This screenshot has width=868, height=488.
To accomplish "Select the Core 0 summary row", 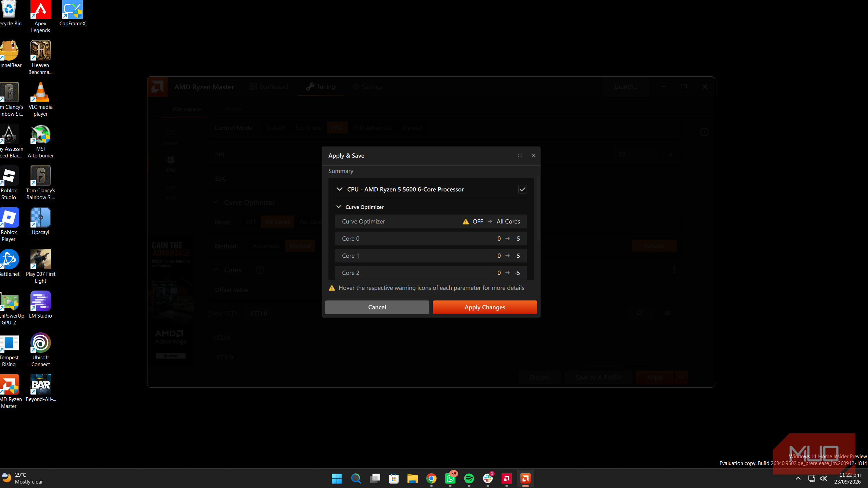I will [x=431, y=239].
